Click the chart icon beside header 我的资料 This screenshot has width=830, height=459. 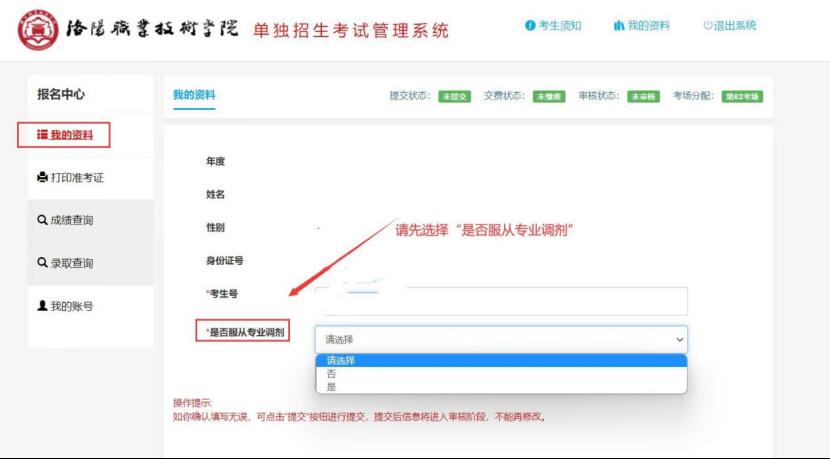pyautogui.click(x=619, y=26)
